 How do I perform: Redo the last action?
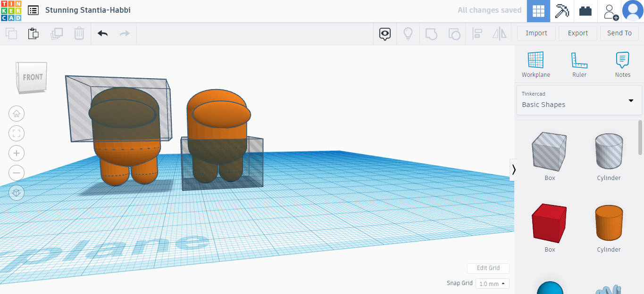[125, 33]
